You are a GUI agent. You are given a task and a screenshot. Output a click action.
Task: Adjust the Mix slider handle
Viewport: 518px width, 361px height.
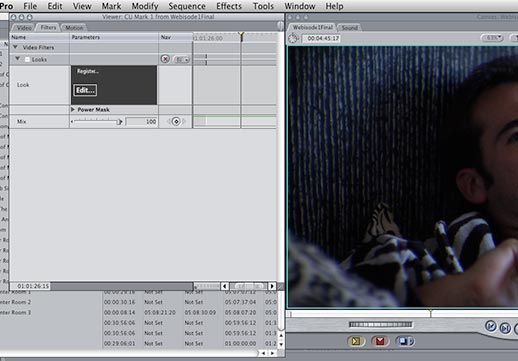119,122
